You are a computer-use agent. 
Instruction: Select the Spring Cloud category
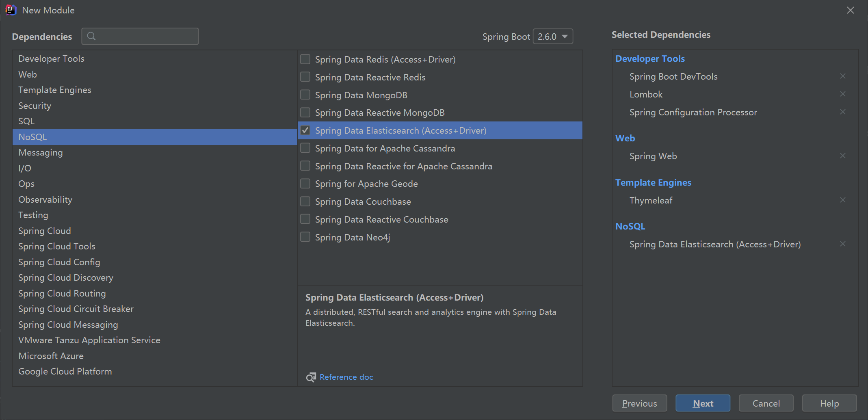[155, 231]
